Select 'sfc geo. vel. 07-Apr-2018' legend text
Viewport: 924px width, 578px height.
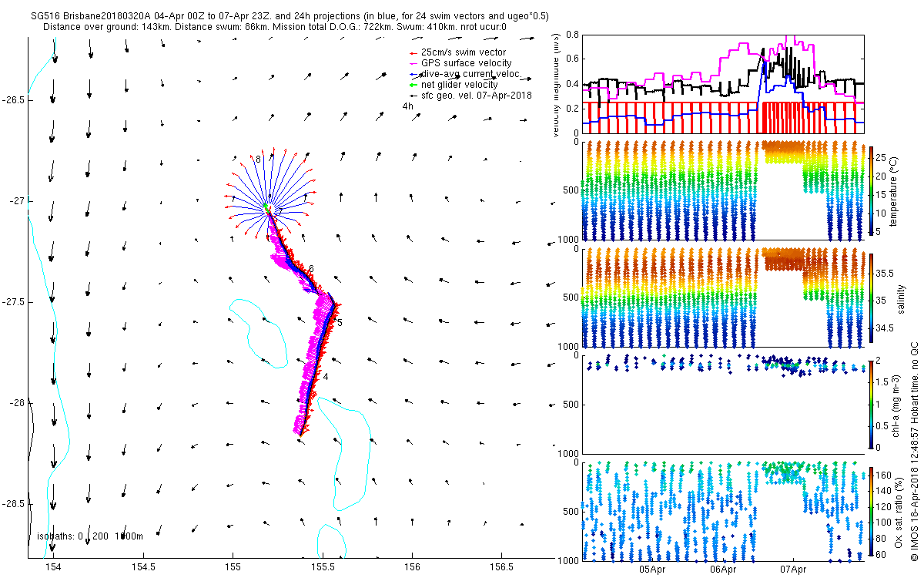477,96
